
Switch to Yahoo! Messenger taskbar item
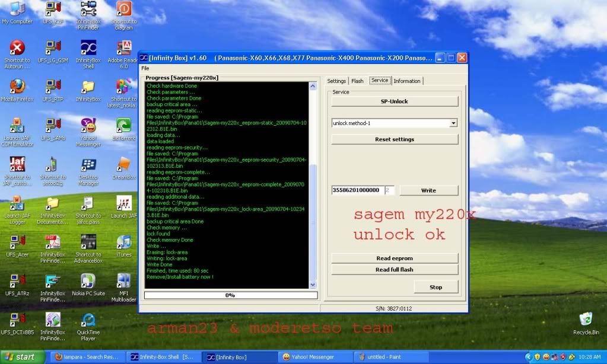tap(314, 357)
